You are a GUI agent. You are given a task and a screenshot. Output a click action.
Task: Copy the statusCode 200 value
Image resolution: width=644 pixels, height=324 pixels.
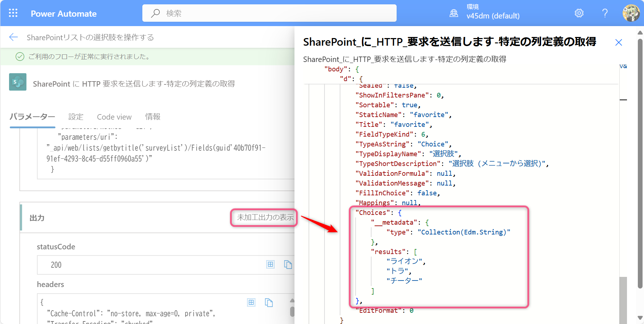tap(288, 265)
